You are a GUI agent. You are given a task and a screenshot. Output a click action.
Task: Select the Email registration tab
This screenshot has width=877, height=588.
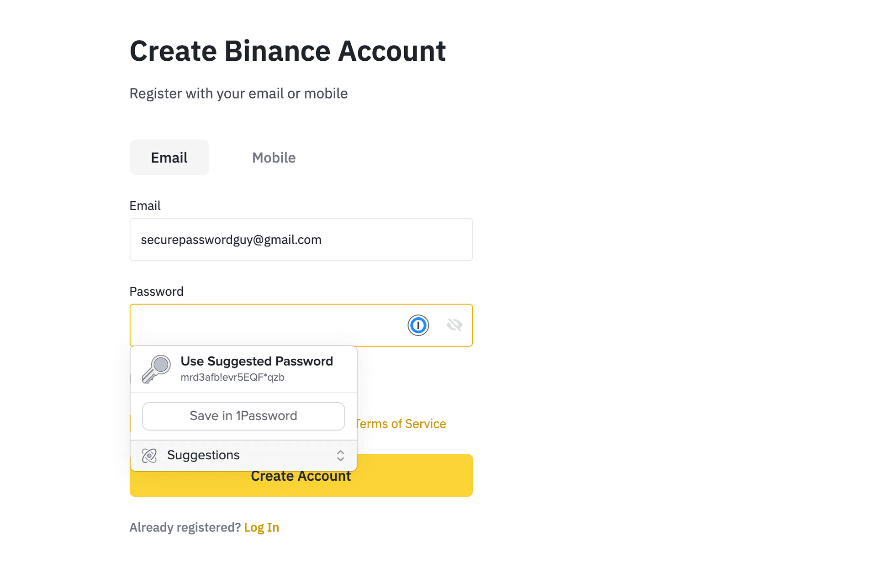click(x=169, y=157)
